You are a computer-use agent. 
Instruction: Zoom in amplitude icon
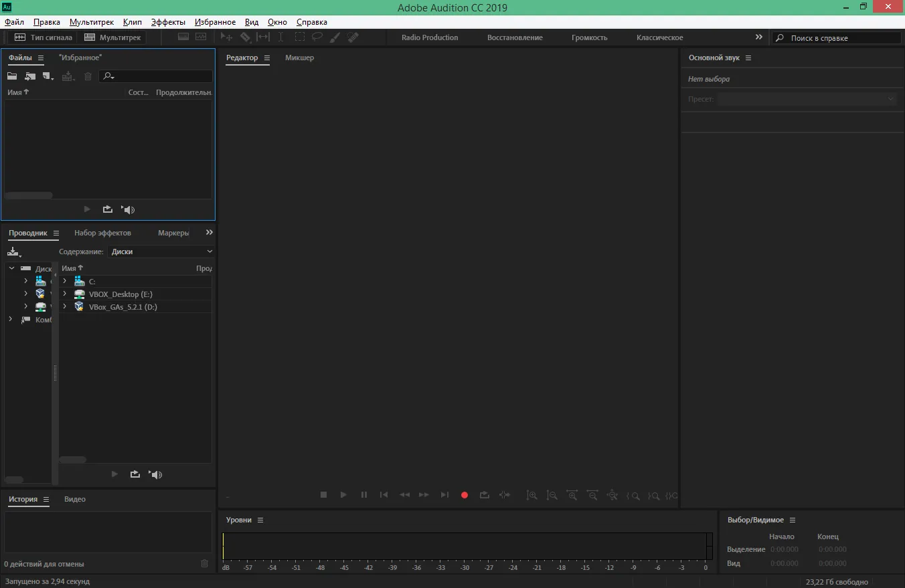click(531, 496)
